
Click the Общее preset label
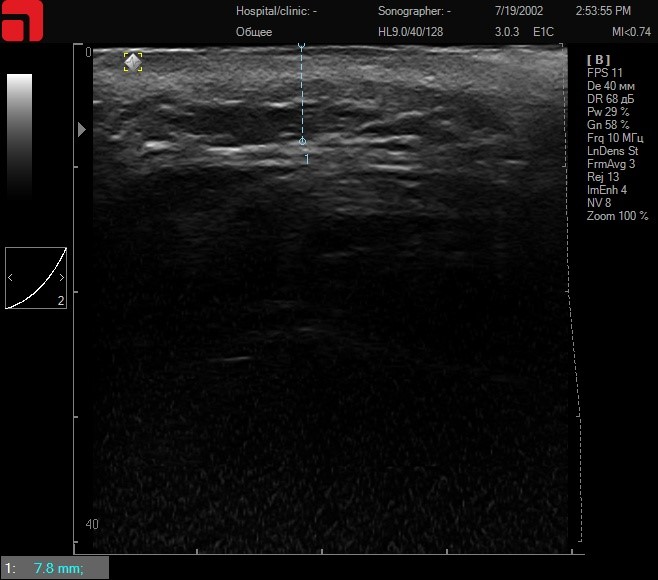(x=254, y=32)
